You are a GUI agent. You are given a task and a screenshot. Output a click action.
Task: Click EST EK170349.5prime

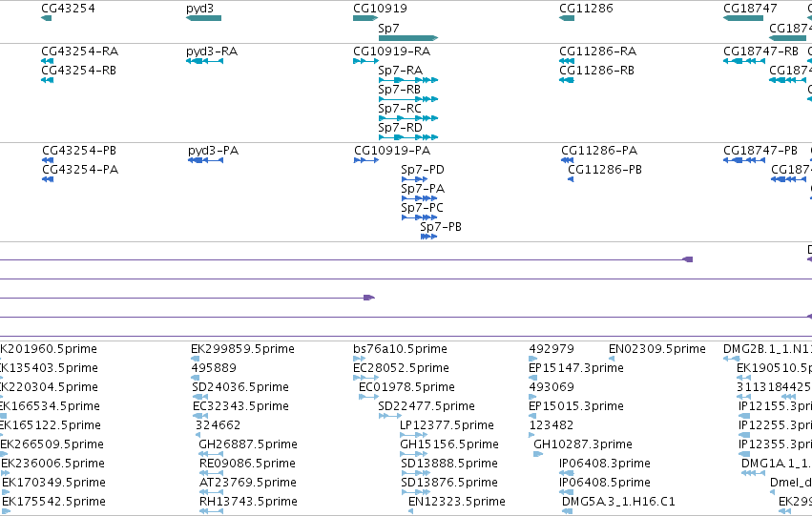pos(5,493)
